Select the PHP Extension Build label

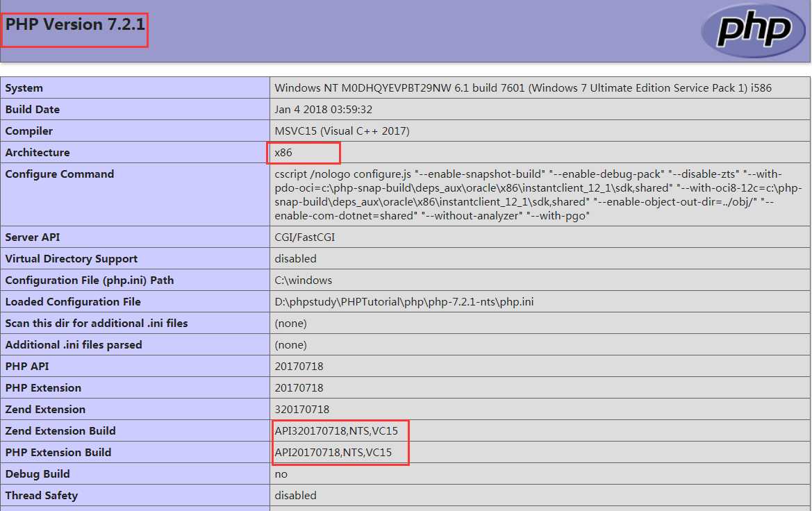pyautogui.click(x=58, y=453)
